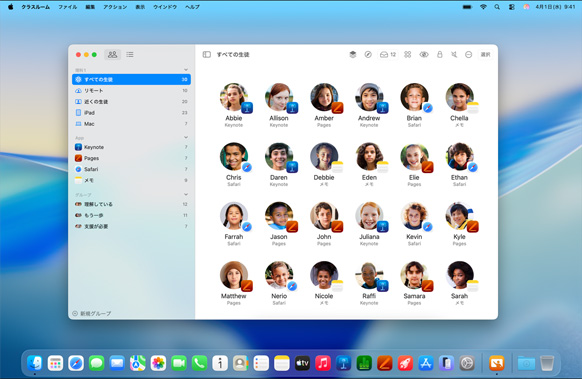This screenshot has width=582, height=379.
Task: Open the inbox tray showing 12
Action: pos(388,55)
